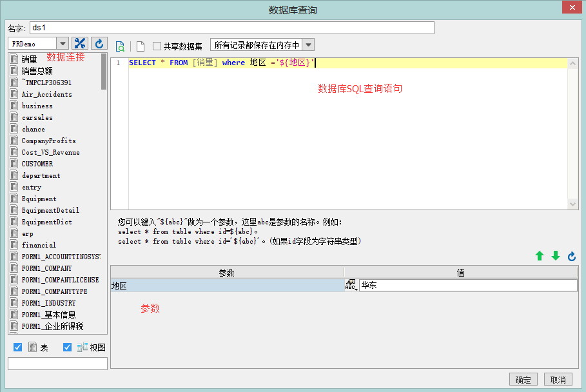This screenshot has height=392, width=586.
Task: Select the Cost_VS_Revenue table entry
Action: [x=50, y=152]
